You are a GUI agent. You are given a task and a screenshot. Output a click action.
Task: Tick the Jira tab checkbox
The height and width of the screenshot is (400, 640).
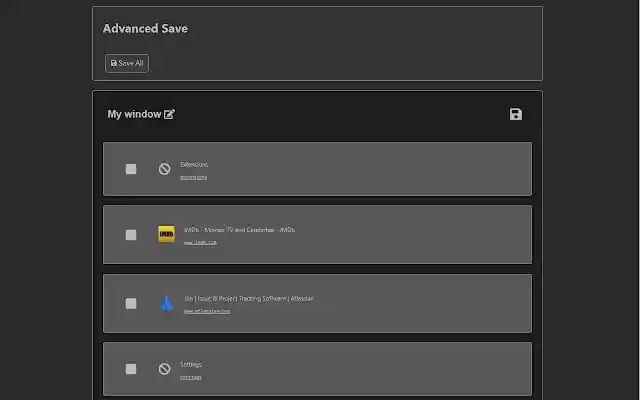coord(131,303)
